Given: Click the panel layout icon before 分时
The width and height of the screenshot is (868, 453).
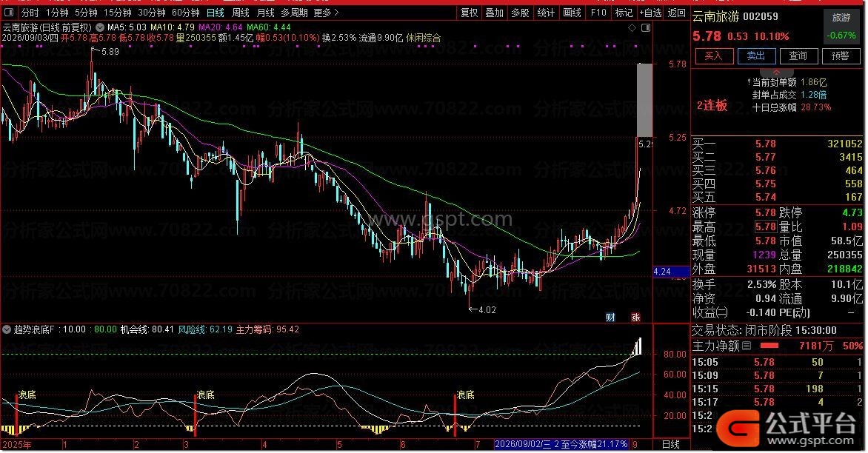Looking at the screenshot, I should pos(9,12).
